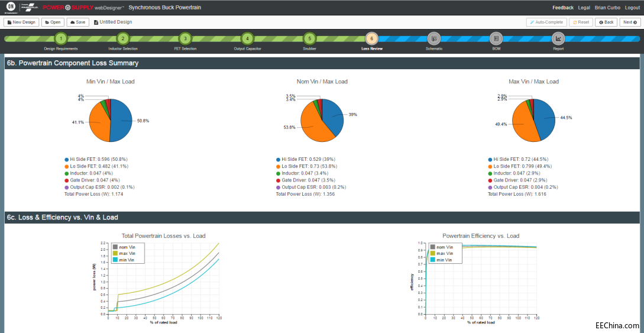Screen dimensions: 644x333
Task: Click the Logout link
Action: click(x=632, y=8)
